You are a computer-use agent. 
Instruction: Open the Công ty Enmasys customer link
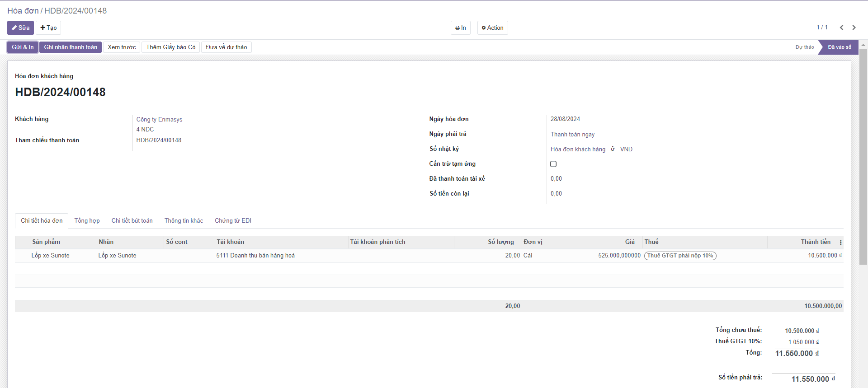pos(159,119)
